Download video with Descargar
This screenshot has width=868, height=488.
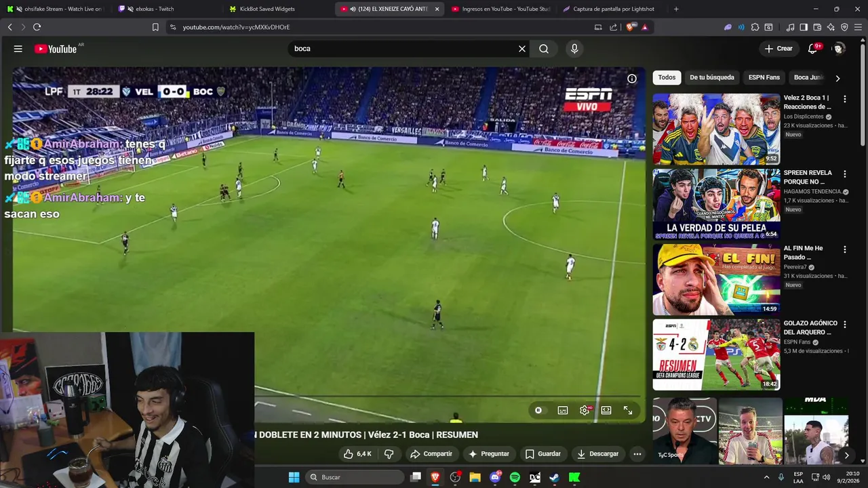click(597, 453)
